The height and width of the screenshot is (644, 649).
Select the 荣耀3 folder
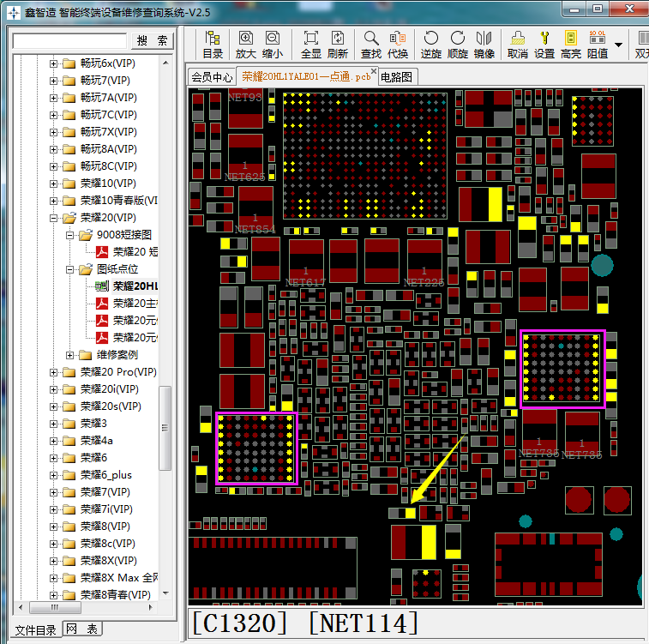[93, 424]
